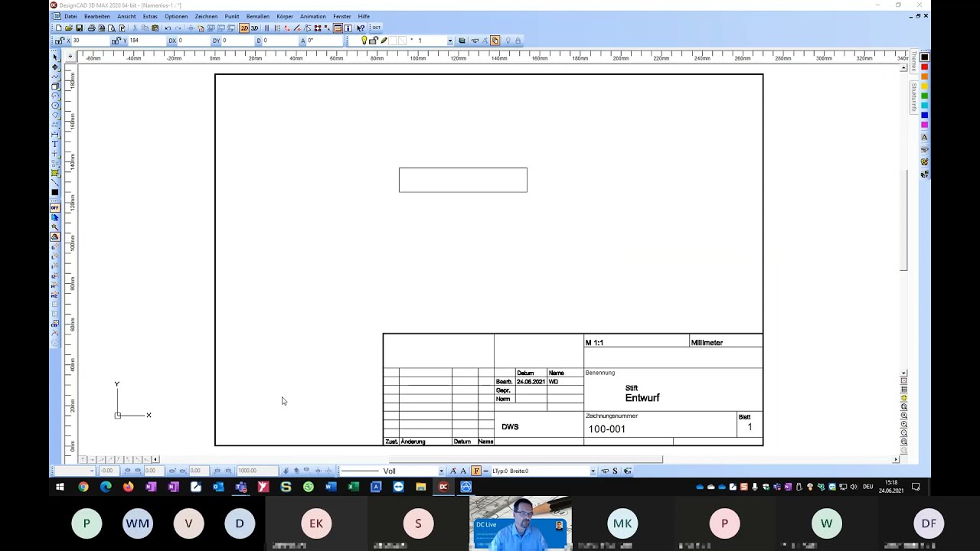Open the Bemaßen menu
This screenshot has height=551, width=980.
click(258, 16)
